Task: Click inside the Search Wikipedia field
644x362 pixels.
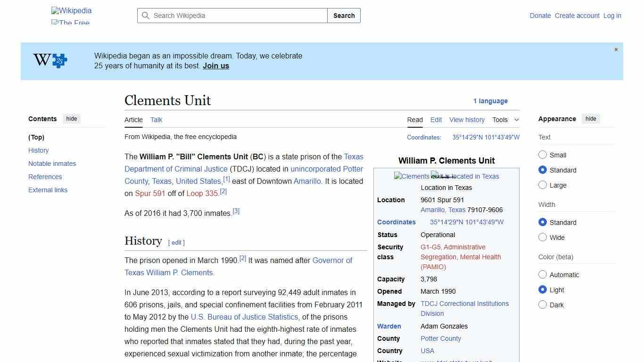Action: coord(231,16)
